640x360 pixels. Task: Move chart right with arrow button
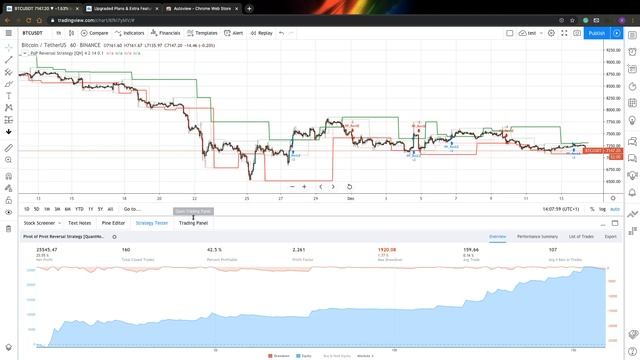[333, 187]
